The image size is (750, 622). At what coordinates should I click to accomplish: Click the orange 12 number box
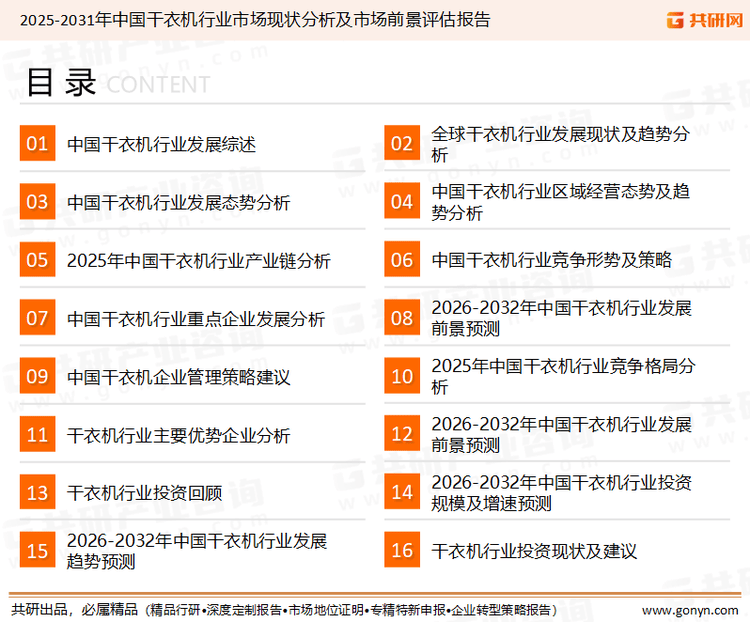pyautogui.click(x=402, y=434)
